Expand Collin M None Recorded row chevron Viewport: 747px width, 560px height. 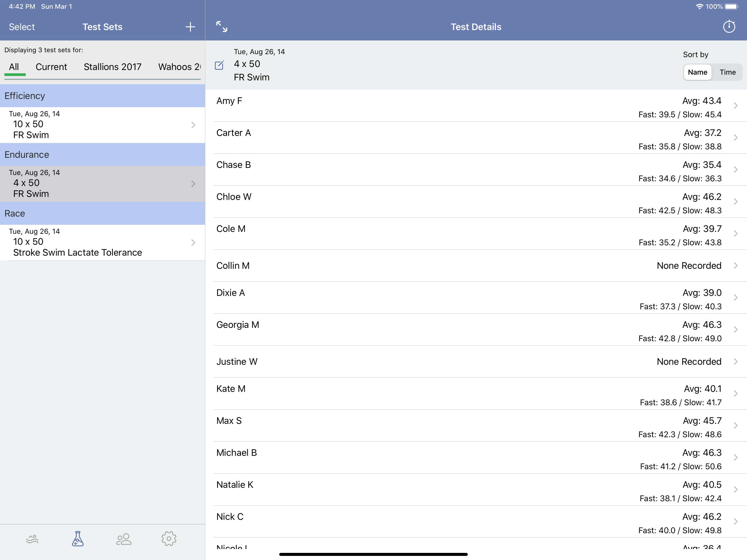[736, 266]
